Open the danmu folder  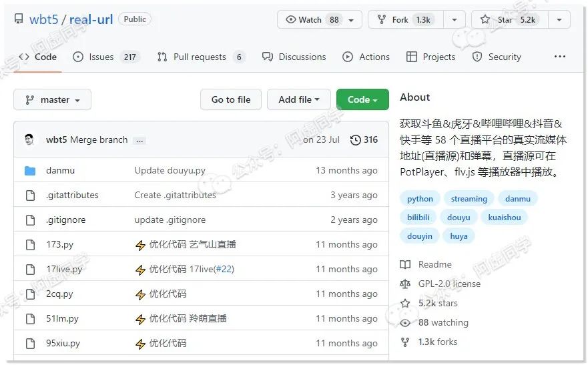(x=60, y=171)
